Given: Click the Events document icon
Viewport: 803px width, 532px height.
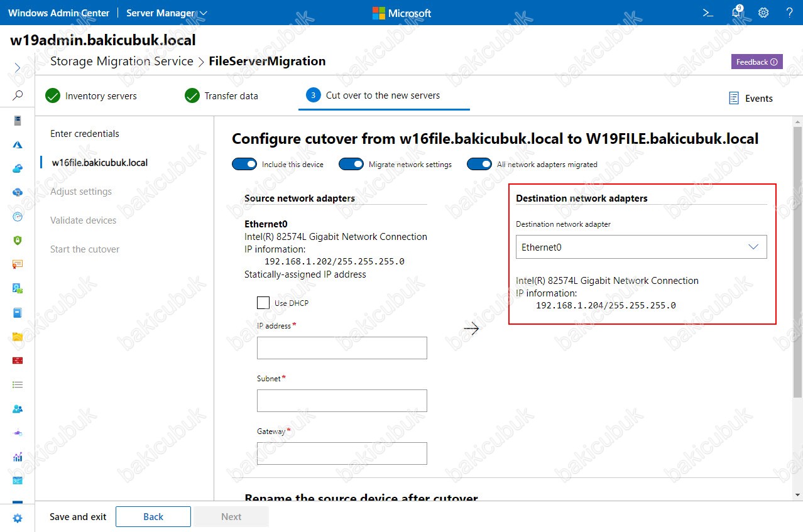Looking at the screenshot, I should pos(733,98).
